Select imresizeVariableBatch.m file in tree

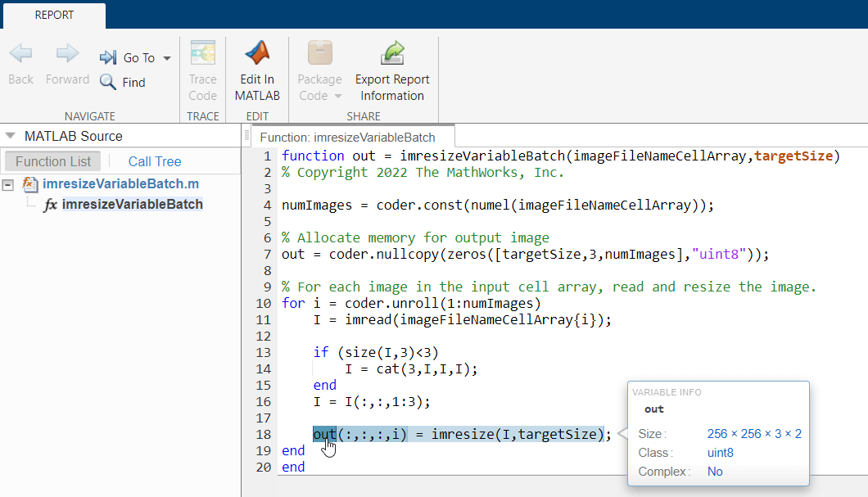click(120, 184)
